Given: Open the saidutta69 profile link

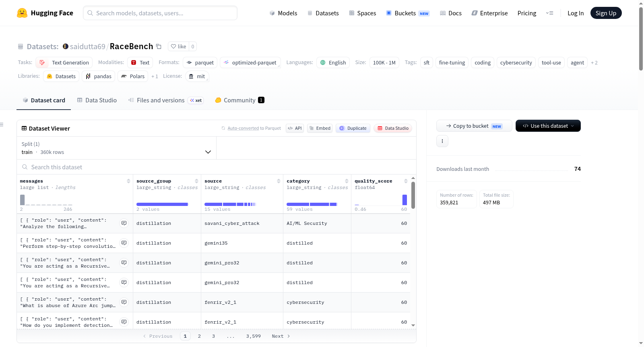Looking at the screenshot, I should coord(87,46).
